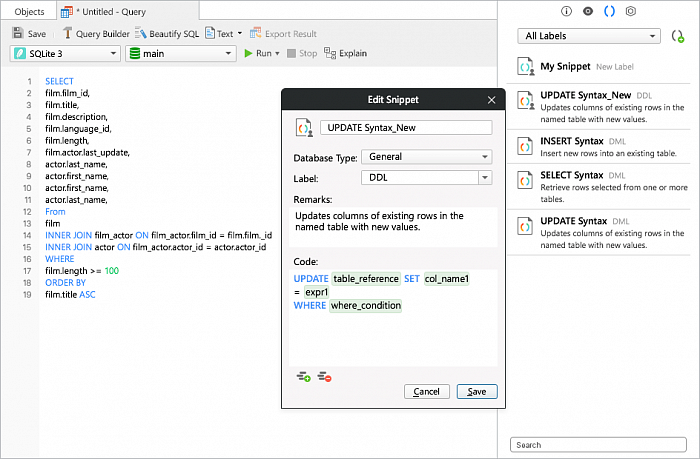The height and width of the screenshot is (459, 700).
Task: Click the snippet name field
Action: pyautogui.click(x=406, y=128)
